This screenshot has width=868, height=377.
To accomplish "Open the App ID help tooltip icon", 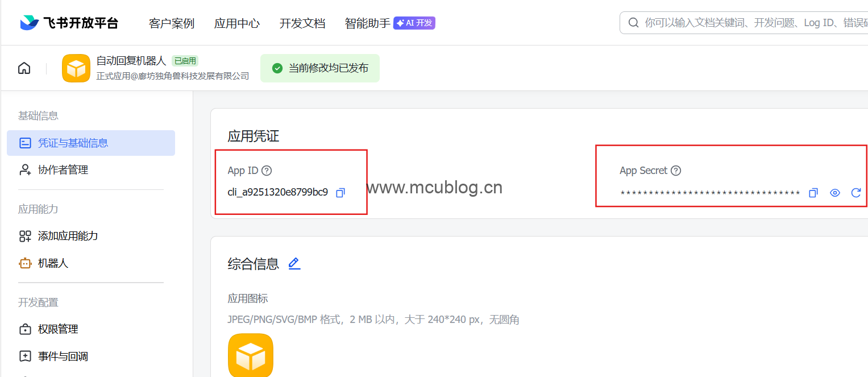I will [x=267, y=171].
